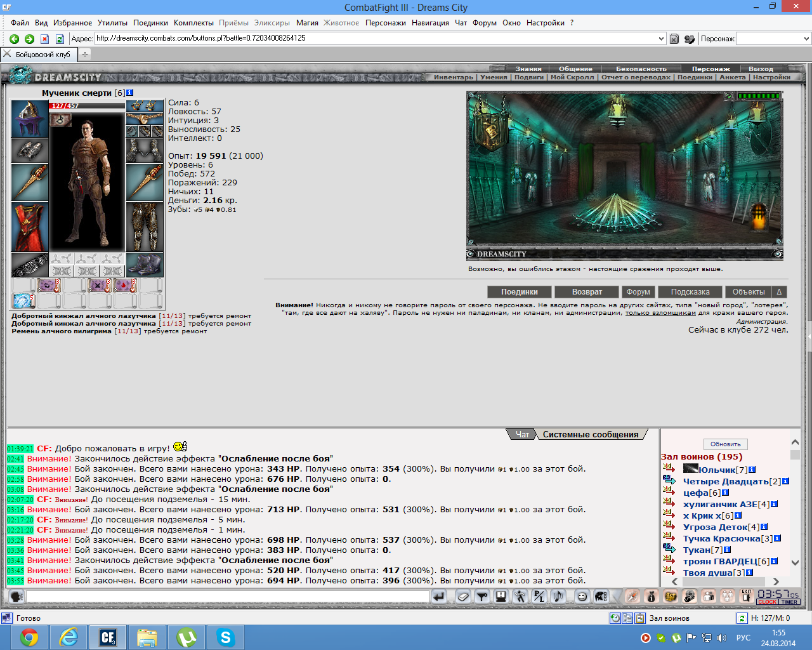Click the Возврат button
This screenshot has width=812, height=650.
pyautogui.click(x=587, y=292)
